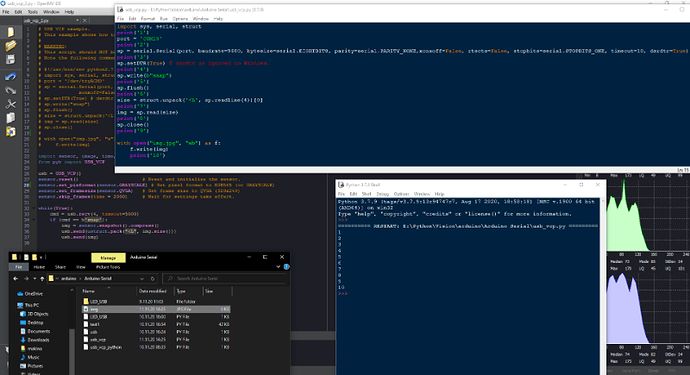Click the Python Shell window title bar icon
690x375 pixels.
point(341,185)
